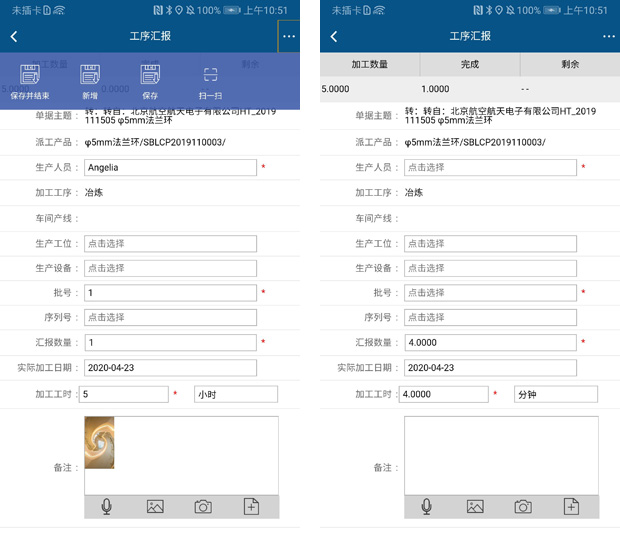Open 生产人员 selector showing Angelia
Viewport: 620px width, 533px height.
[170, 168]
